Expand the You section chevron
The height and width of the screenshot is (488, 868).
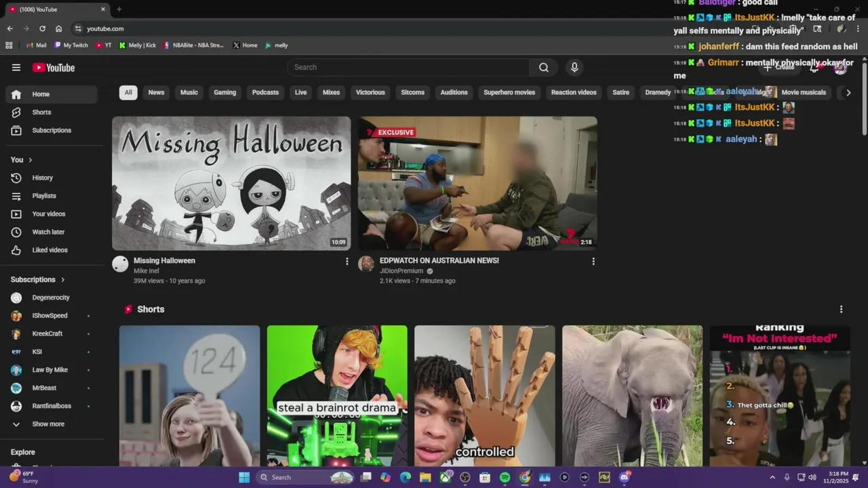pos(30,160)
